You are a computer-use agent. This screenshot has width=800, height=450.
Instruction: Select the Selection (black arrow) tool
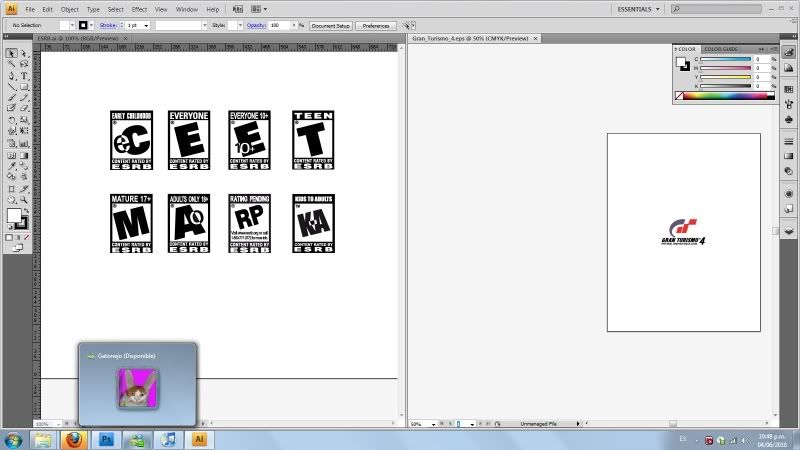(11, 53)
